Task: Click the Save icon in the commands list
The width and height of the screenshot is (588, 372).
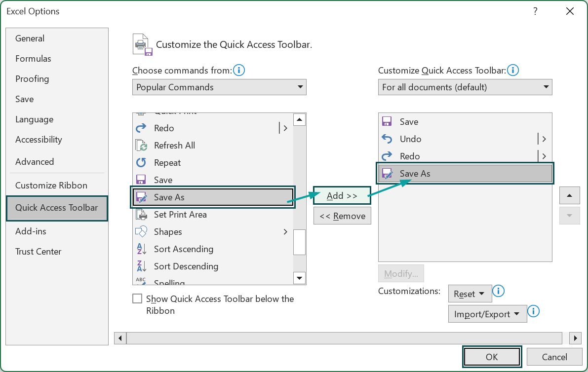Action: click(141, 180)
